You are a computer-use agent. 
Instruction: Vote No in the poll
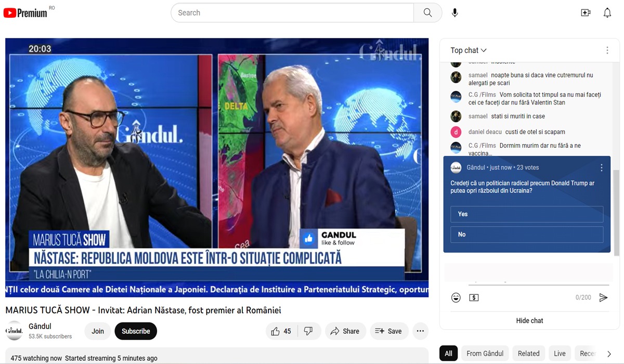coord(527,235)
